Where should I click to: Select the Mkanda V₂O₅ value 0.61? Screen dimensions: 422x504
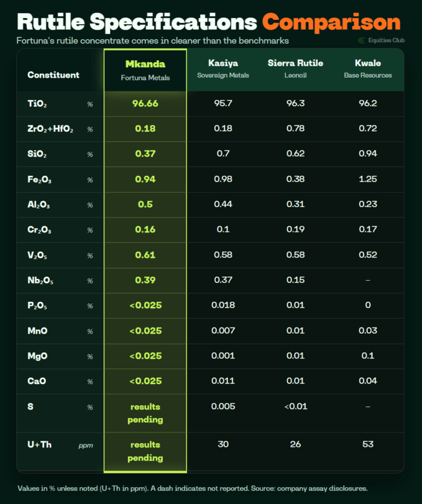tap(145, 255)
